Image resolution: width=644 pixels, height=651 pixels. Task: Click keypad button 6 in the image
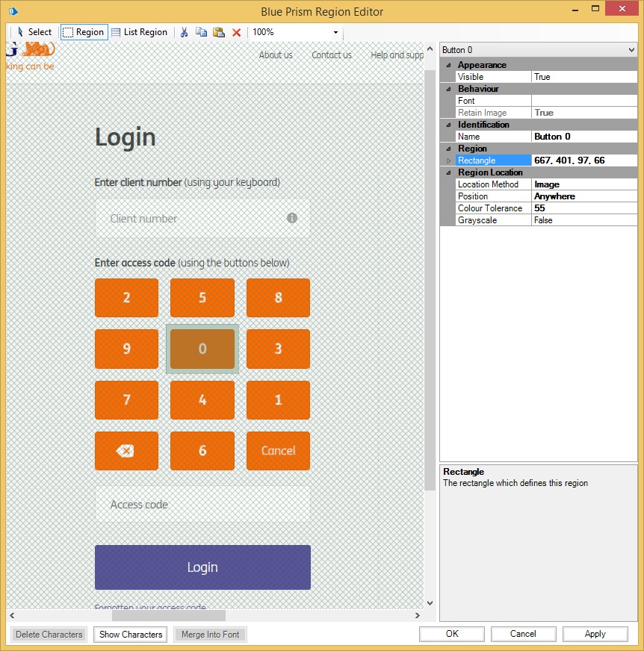pos(202,451)
